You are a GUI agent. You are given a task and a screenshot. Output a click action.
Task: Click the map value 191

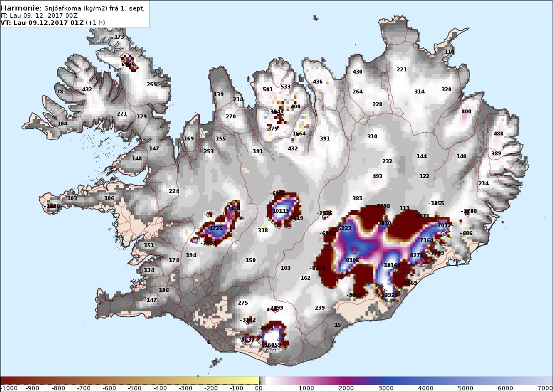(x=258, y=151)
